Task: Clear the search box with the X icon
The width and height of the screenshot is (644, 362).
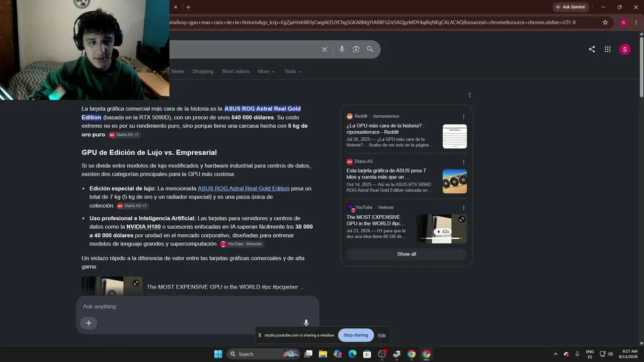Action: pyautogui.click(x=325, y=49)
